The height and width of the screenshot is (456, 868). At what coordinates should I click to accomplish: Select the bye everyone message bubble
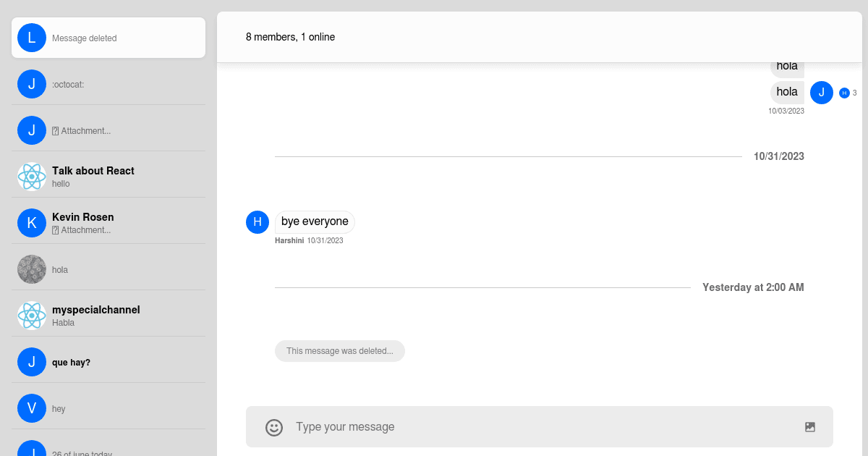pyautogui.click(x=315, y=221)
